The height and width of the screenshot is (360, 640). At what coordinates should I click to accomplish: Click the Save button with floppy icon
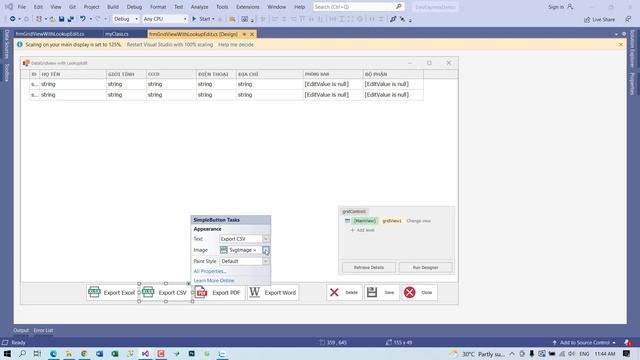[x=381, y=292]
